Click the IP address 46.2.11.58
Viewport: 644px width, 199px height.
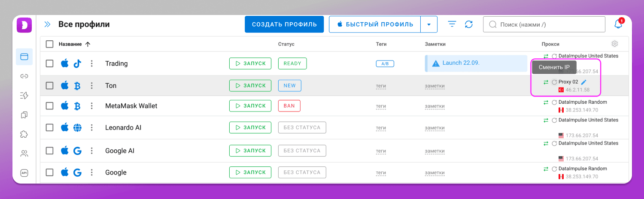(x=577, y=90)
